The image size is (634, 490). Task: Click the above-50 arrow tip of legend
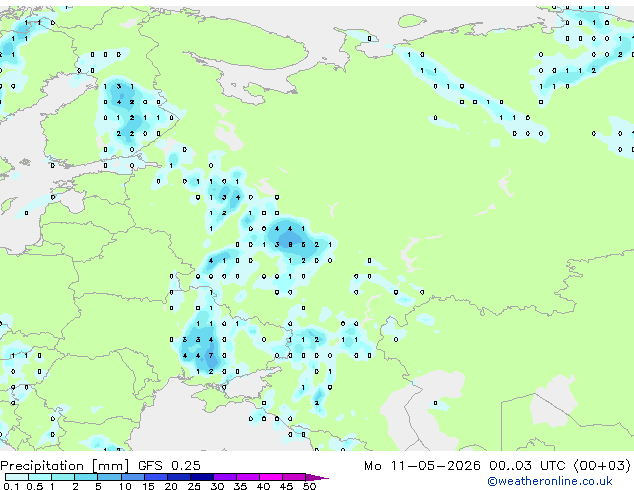(x=317, y=477)
